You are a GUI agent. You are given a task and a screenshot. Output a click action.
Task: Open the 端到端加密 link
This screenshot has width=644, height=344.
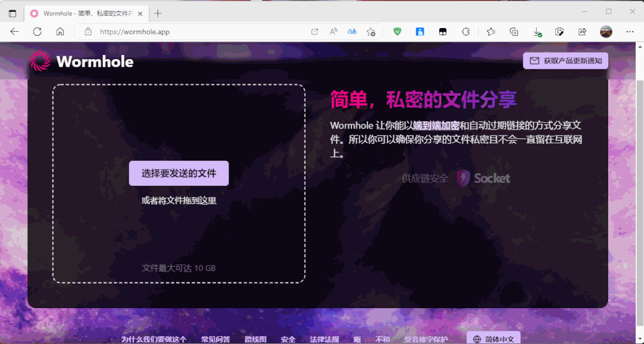click(436, 125)
